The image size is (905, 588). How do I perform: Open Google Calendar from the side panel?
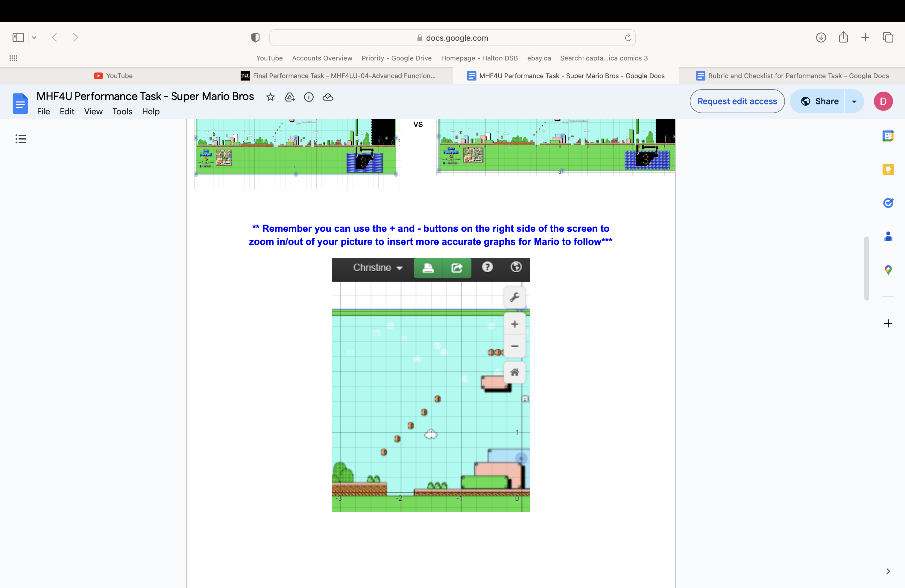click(888, 136)
